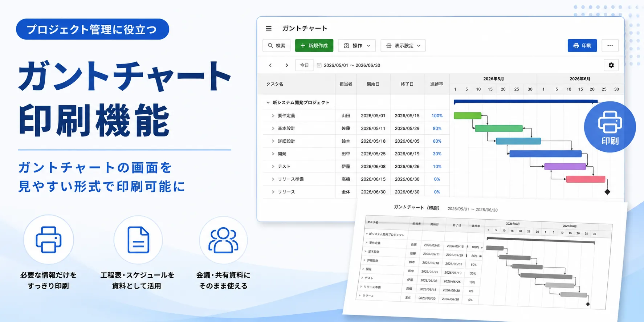Click the document icon above 工程表・スケジュール

click(x=138, y=240)
